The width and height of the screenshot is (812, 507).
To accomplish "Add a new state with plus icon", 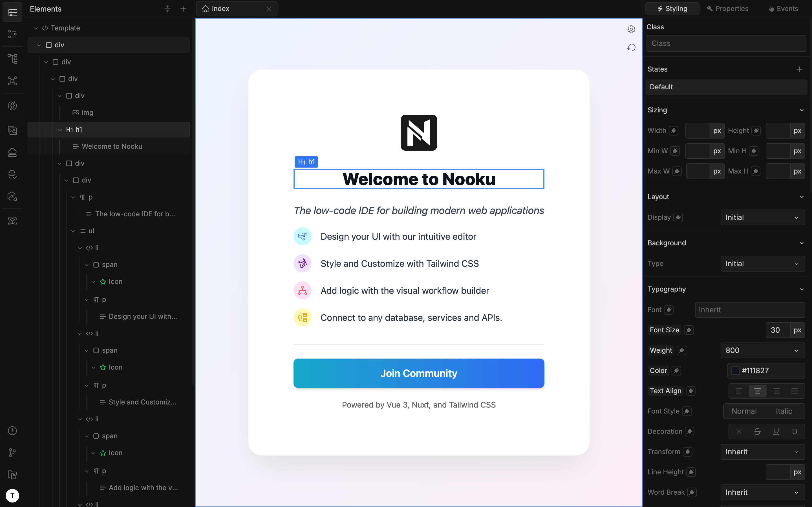I will pos(799,69).
